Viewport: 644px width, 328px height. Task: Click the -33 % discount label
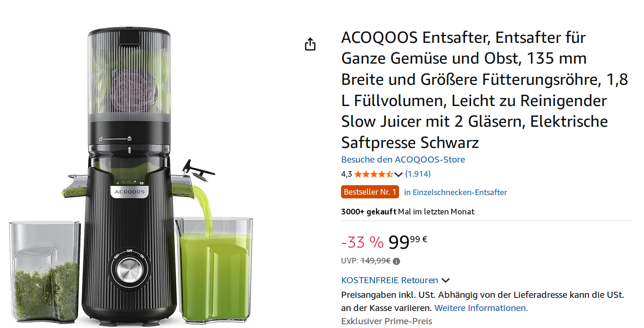click(362, 242)
